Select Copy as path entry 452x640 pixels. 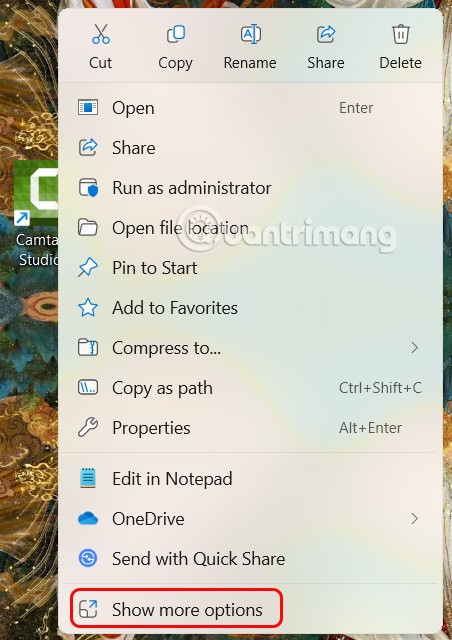(251, 388)
